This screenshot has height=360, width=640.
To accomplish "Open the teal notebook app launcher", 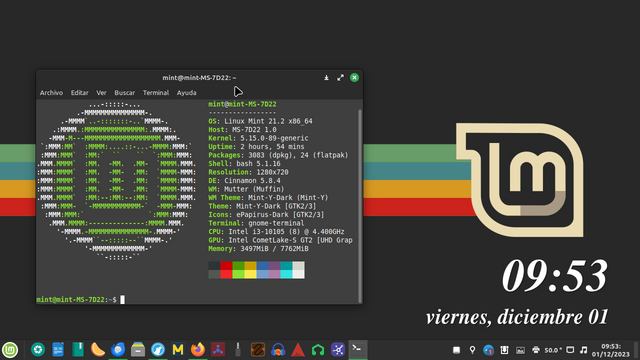I will (x=78, y=350).
